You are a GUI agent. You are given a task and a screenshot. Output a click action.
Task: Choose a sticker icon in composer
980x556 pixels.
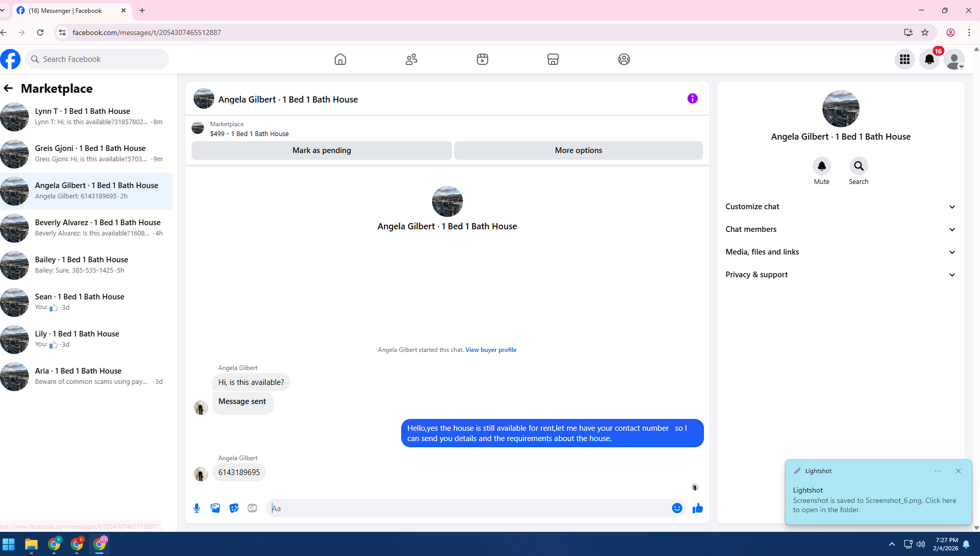click(234, 508)
